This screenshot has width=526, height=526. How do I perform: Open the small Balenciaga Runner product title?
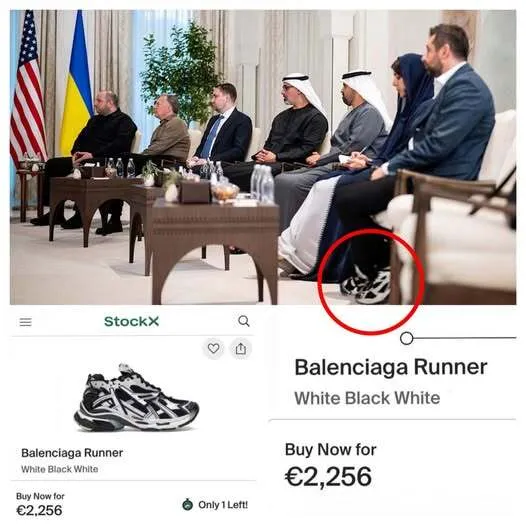coord(72,453)
